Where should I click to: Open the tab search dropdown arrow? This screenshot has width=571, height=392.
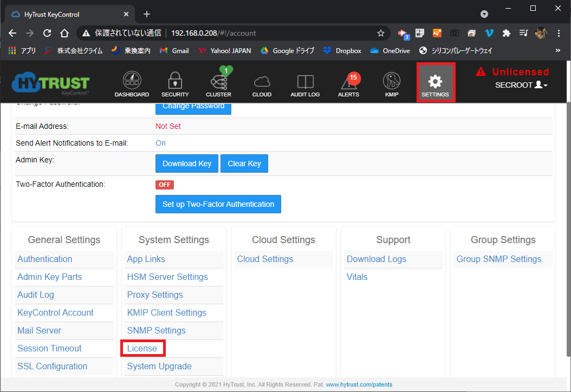(x=484, y=14)
